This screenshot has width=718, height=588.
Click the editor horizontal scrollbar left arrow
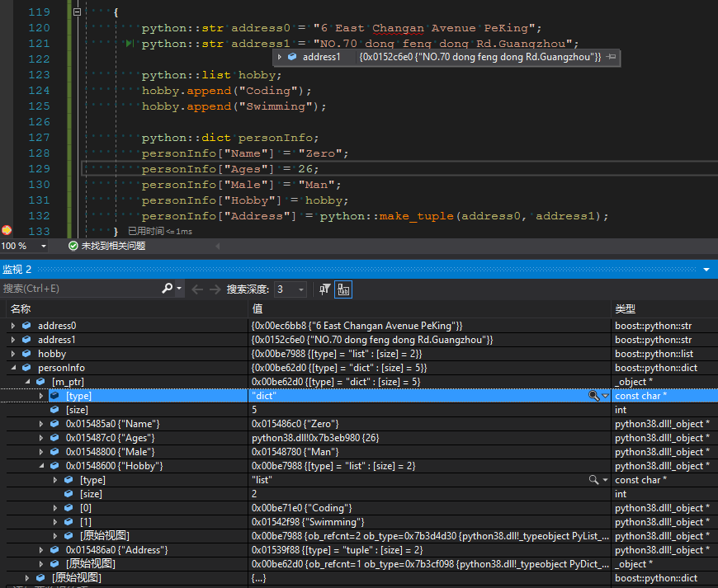(x=218, y=247)
